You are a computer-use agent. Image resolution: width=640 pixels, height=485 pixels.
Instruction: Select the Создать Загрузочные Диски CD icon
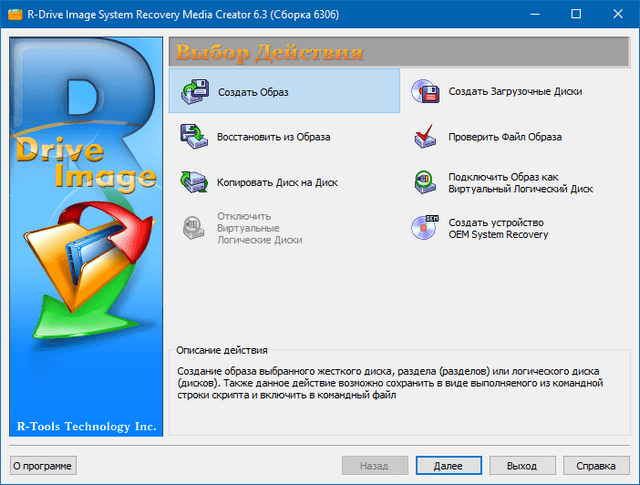424,92
